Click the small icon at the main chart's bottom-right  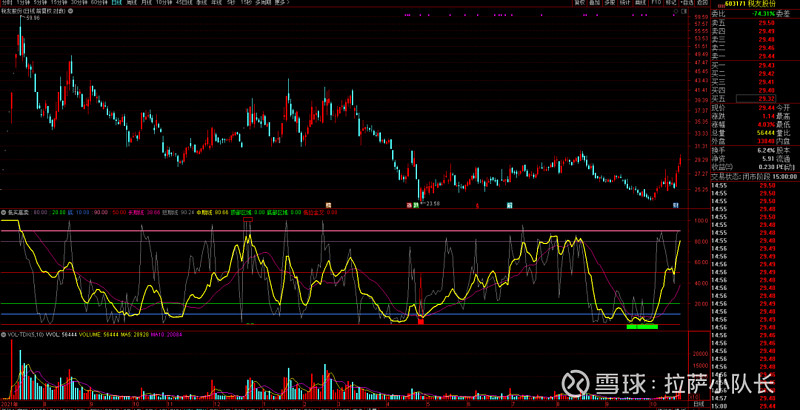[675, 205]
